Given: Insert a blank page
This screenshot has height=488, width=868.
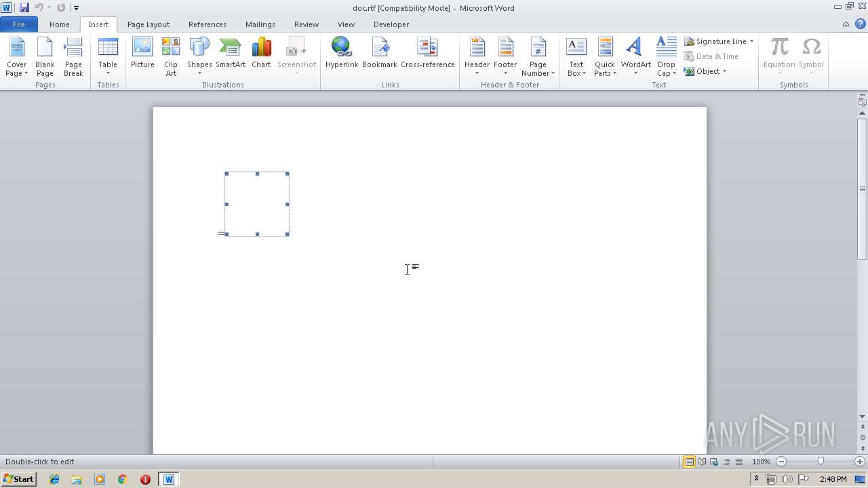Looking at the screenshot, I should coord(45,57).
